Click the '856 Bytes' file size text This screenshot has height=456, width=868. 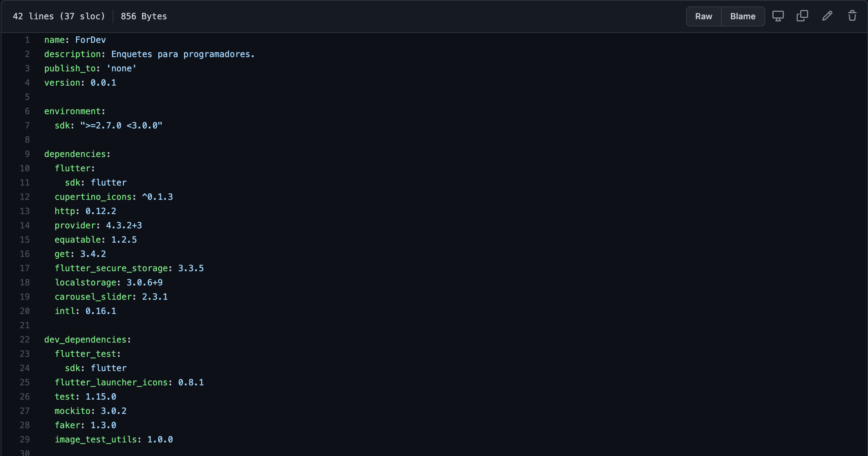tap(144, 16)
